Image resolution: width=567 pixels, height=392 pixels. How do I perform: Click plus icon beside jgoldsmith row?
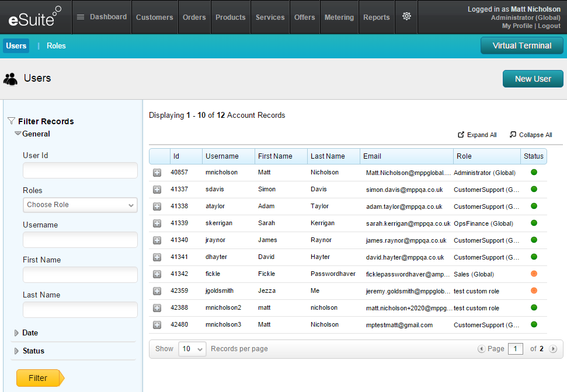(x=157, y=291)
